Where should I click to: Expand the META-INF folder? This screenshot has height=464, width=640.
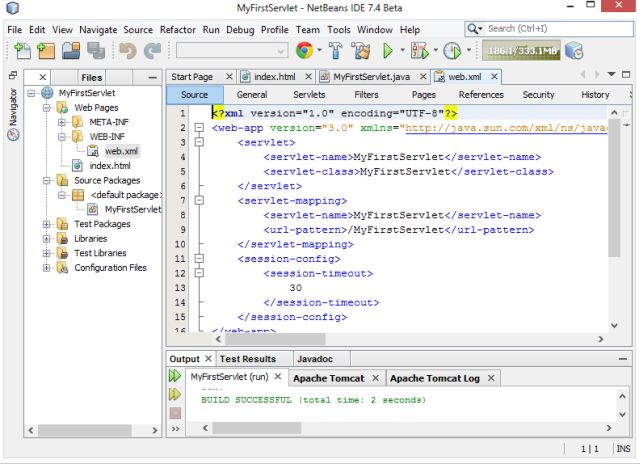coord(62,122)
